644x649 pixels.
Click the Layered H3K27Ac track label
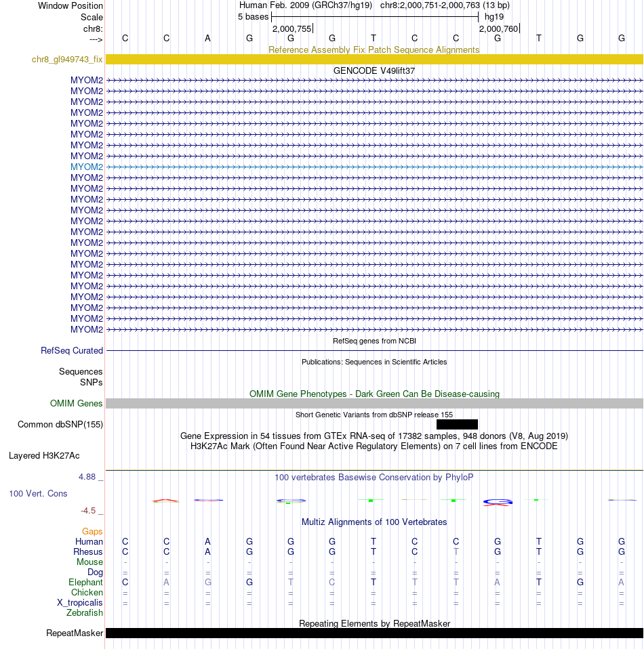(x=44, y=456)
